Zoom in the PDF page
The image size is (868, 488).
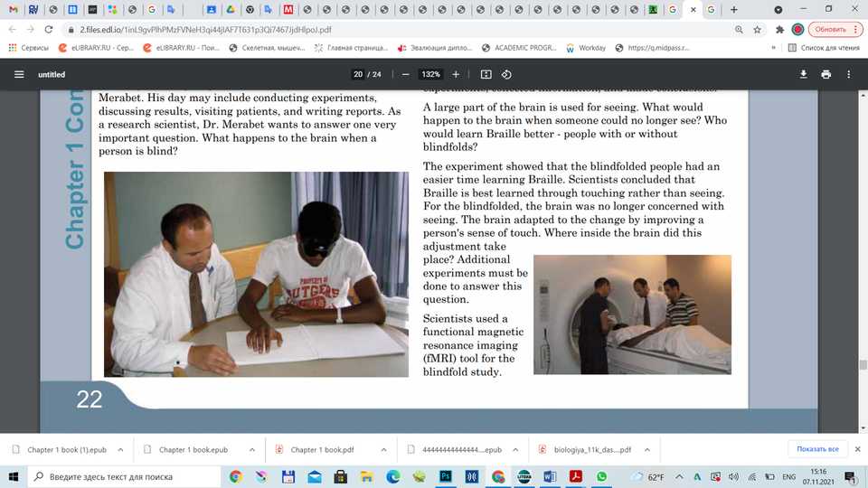456,74
